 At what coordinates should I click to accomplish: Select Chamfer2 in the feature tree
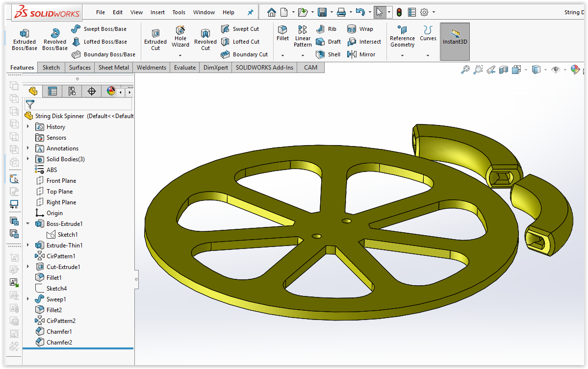click(x=59, y=343)
